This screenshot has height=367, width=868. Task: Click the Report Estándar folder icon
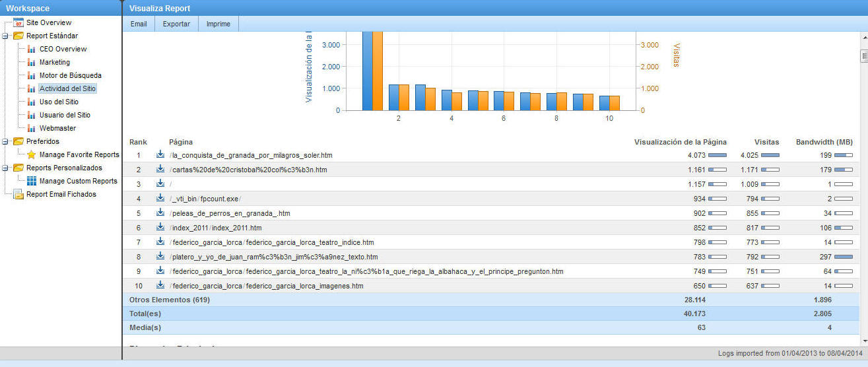(18, 36)
